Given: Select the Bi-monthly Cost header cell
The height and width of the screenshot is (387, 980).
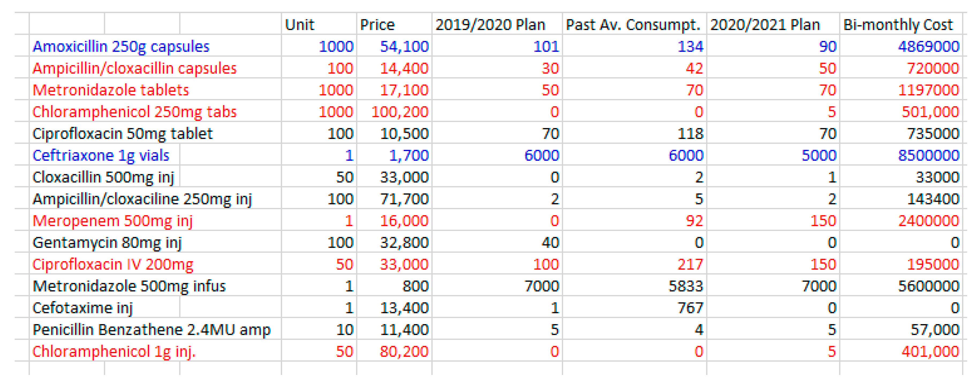Looking at the screenshot, I should pyautogui.click(x=898, y=25).
